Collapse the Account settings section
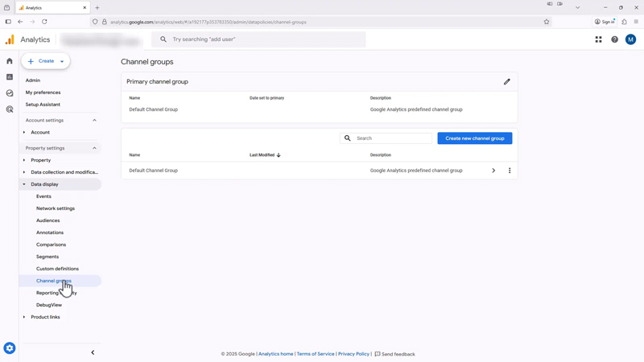Image resolution: width=644 pixels, height=362 pixels. pos(94,121)
